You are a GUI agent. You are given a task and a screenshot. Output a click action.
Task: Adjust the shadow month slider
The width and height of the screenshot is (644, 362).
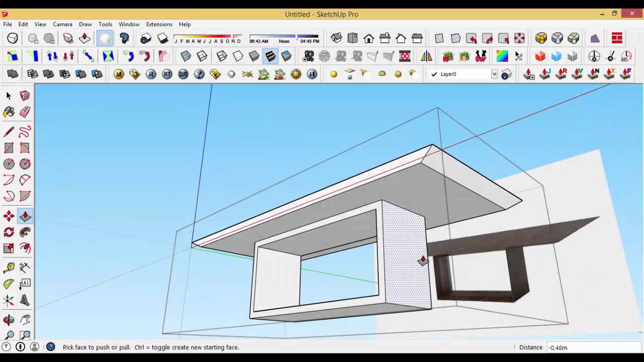click(208, 36)
